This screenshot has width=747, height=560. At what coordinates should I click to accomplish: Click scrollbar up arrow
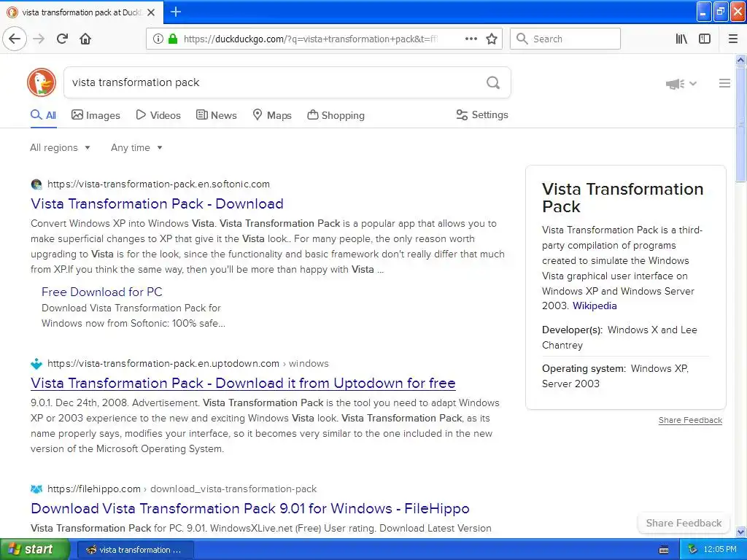pyautogui.click(x=740, y=60)
